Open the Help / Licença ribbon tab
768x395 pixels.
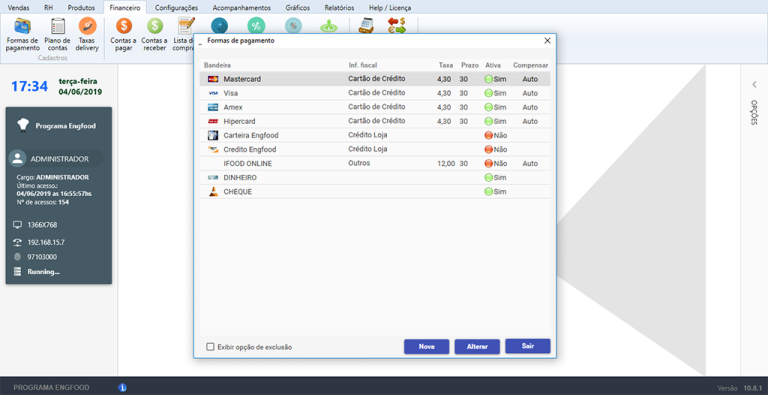pyautogui.click(x=390, y=8)
